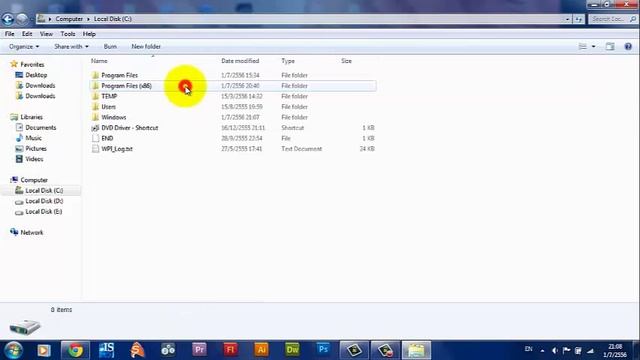640x360 pixels.
Task: Open Desktop under Favorites
Action: click(36, 75)
